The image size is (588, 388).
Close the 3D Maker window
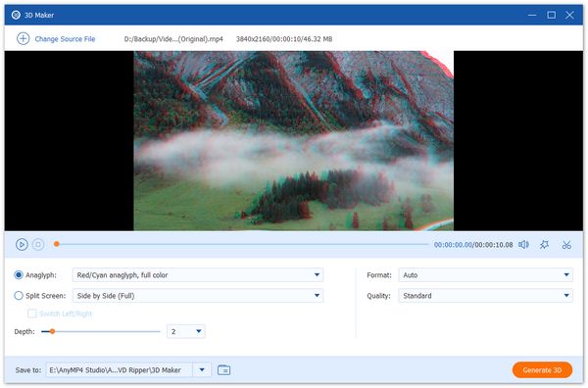[569, 15]
